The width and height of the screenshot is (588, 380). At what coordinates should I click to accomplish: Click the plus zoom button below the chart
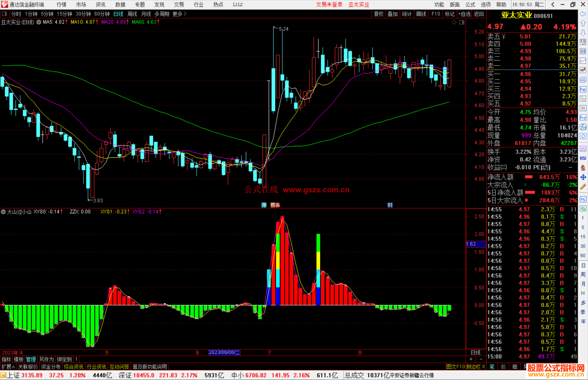coord(471,359)
